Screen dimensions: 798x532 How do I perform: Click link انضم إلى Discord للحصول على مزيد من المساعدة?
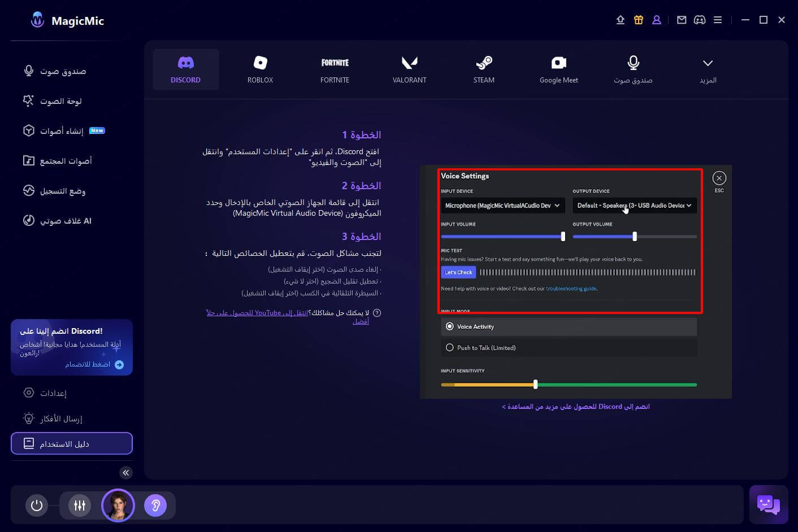576,407
